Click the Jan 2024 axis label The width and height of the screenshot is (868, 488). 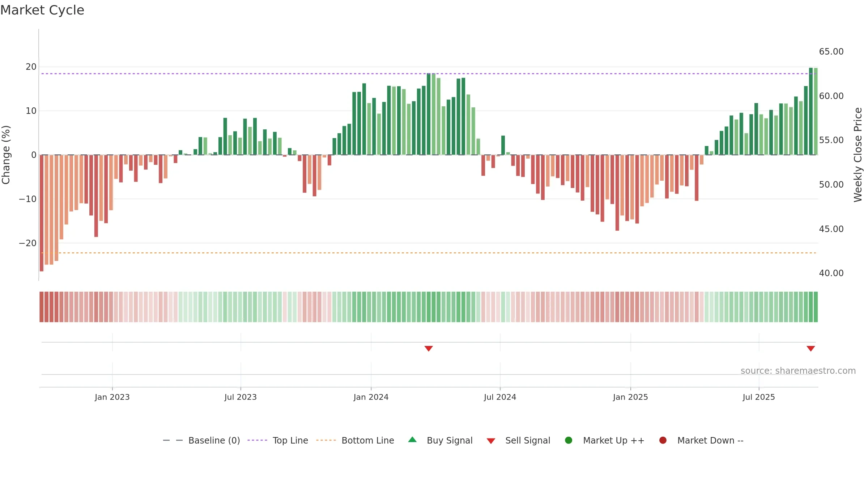point(371,397)
